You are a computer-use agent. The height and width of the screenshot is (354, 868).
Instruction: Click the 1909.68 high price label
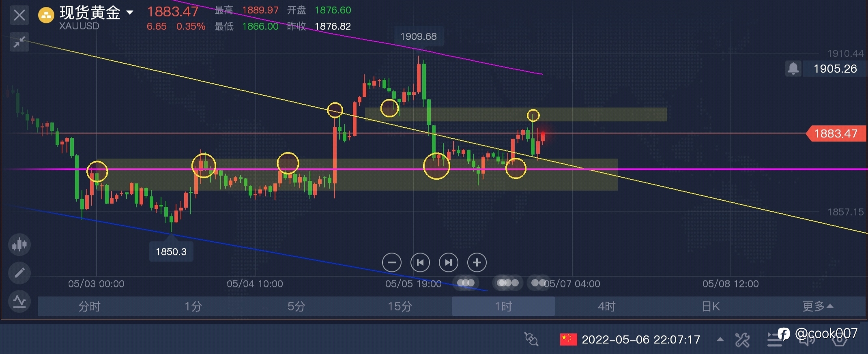click(x=419, y=36)
